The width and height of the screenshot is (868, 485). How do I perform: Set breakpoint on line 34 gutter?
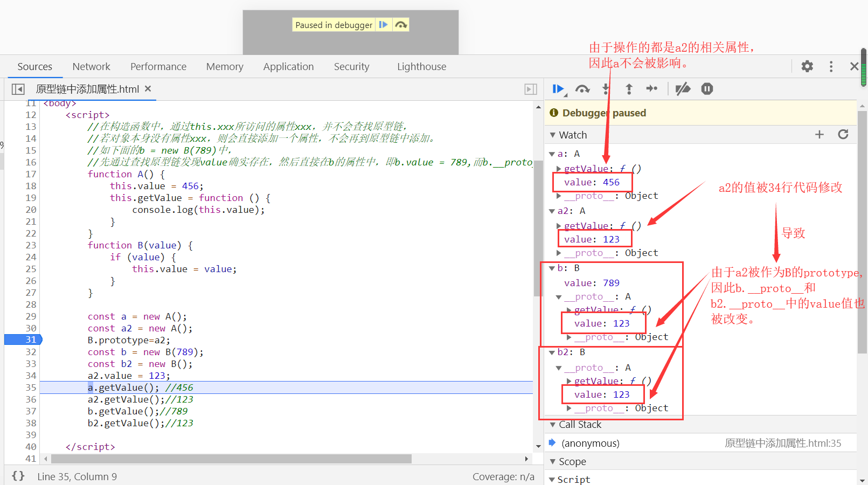(31, 376)
